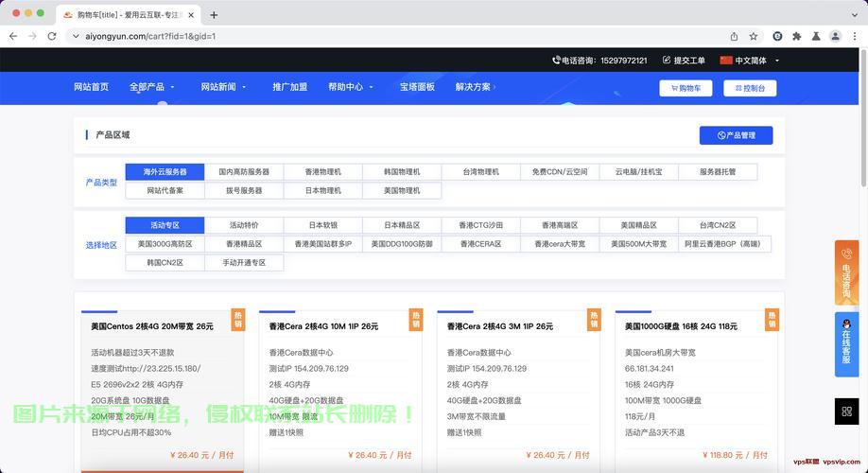Expand the 全部产品 navigation menu
This screenshot has width=868, height=473.
151,87
